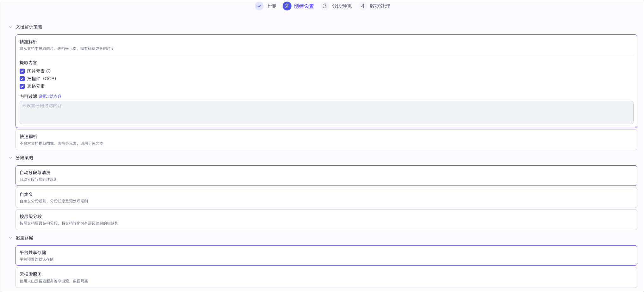Collapse the 文档解析策略 section
Screen dimensions: 644x292
[11, 27]
